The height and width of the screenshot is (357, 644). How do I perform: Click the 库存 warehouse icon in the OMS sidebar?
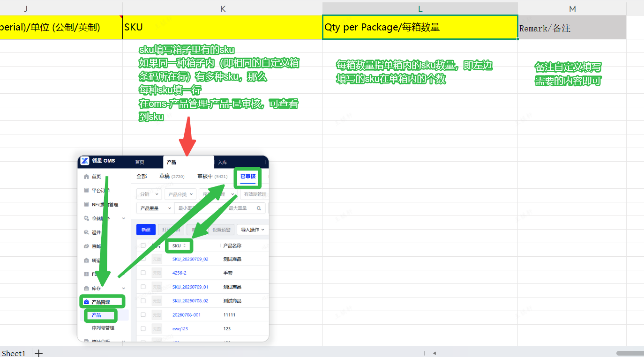(x=86, y=288)
